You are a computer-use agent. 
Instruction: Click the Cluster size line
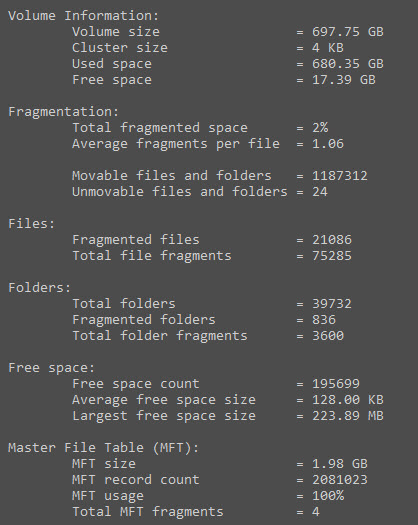coord(208,48)
